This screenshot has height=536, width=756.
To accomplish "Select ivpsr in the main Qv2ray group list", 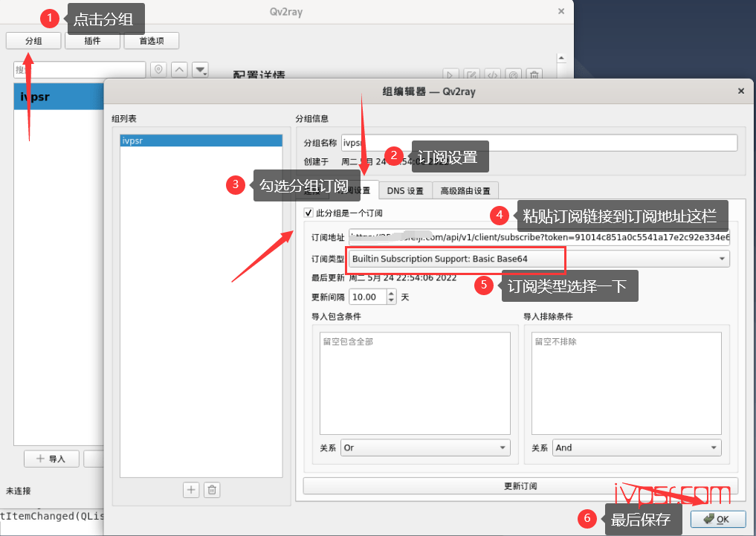I will (59, 97).
